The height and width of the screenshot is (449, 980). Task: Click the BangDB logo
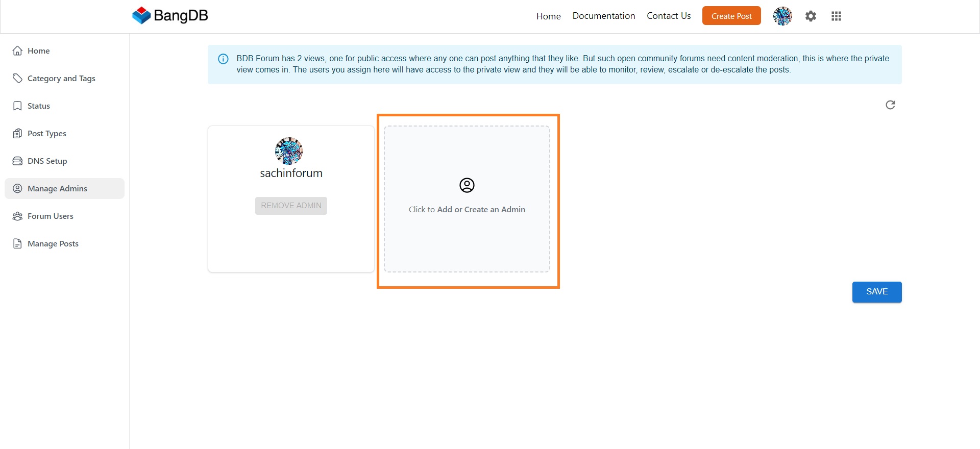[x=170, y=16]
